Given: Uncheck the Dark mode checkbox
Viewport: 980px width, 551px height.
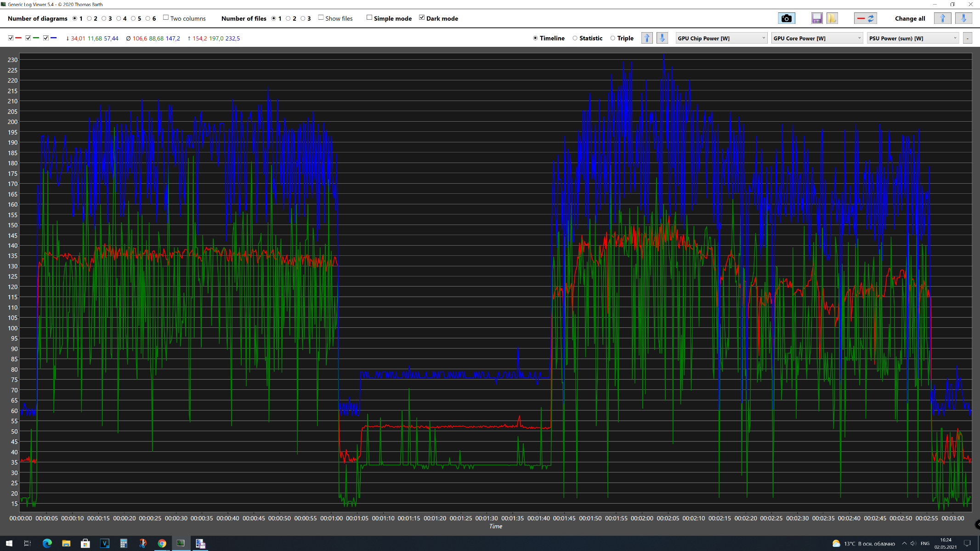Looking at the screenshot, I should [x=422, y=18].
